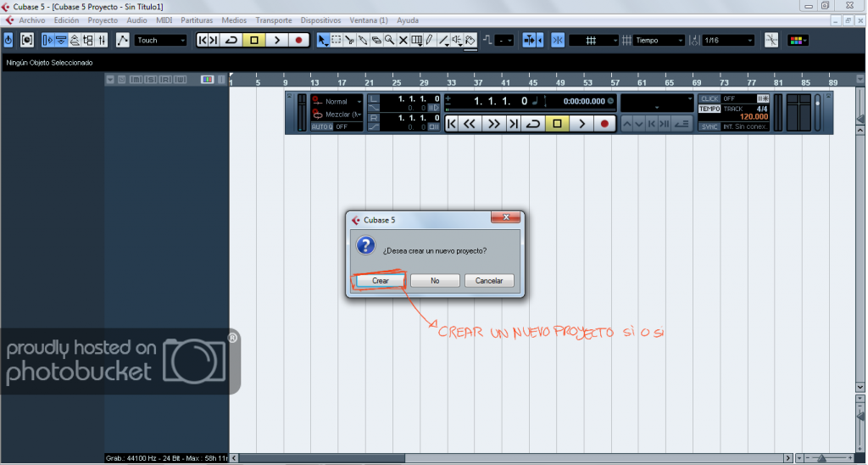868x465 pixels.
Task: Open the Audio menu
Action: [x=136, y=20]
